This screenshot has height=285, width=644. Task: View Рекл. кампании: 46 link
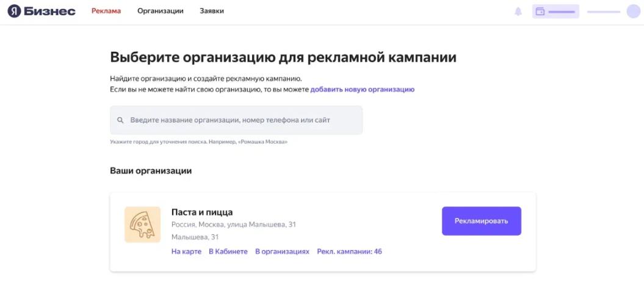click(350, 251)
